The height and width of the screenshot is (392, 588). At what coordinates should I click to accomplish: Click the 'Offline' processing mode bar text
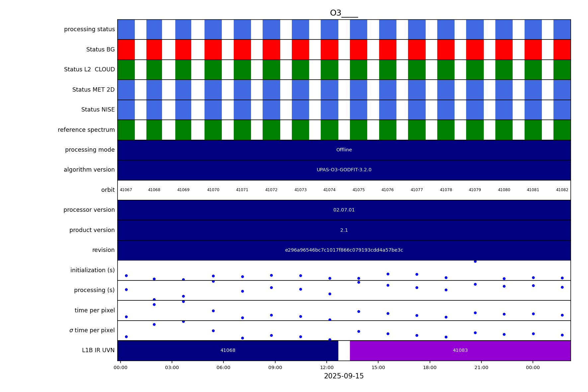click(344, 150)
